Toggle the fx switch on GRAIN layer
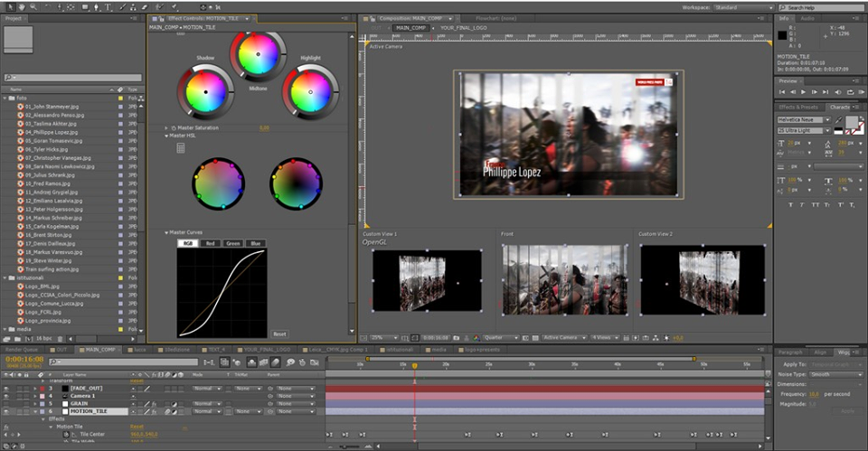 (154, 404)
